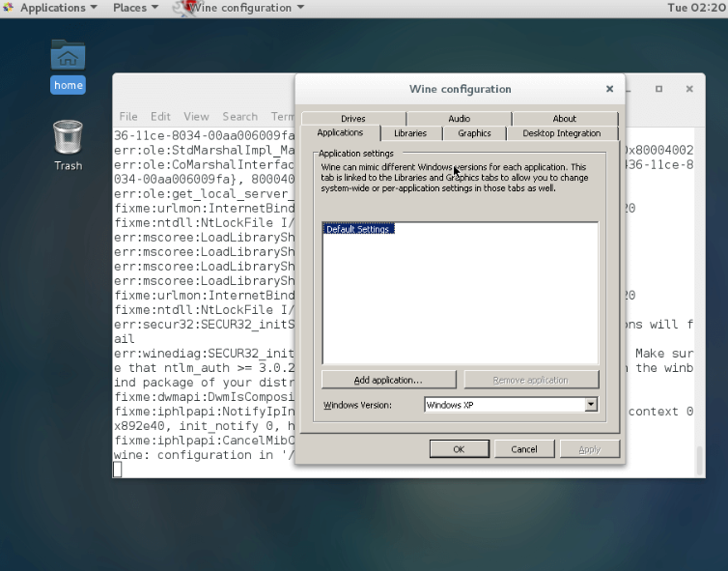Viewport: 728px width, 571px height.
Task: Open the Desktop Integration tab
Action: (x=562, y=133)
